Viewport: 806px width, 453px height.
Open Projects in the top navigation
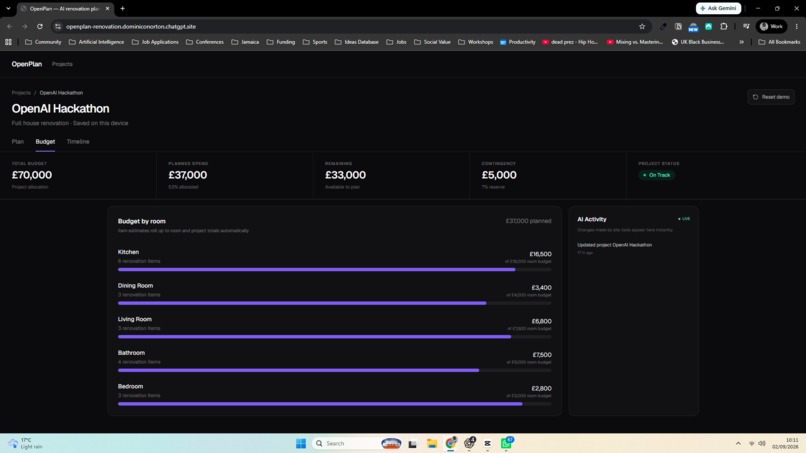(62, 64)
